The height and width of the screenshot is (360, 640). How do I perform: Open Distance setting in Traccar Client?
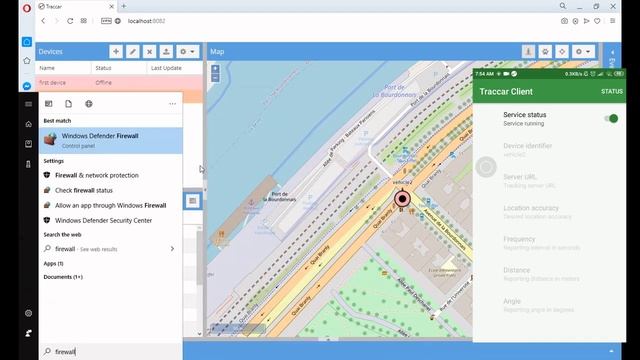549,274
